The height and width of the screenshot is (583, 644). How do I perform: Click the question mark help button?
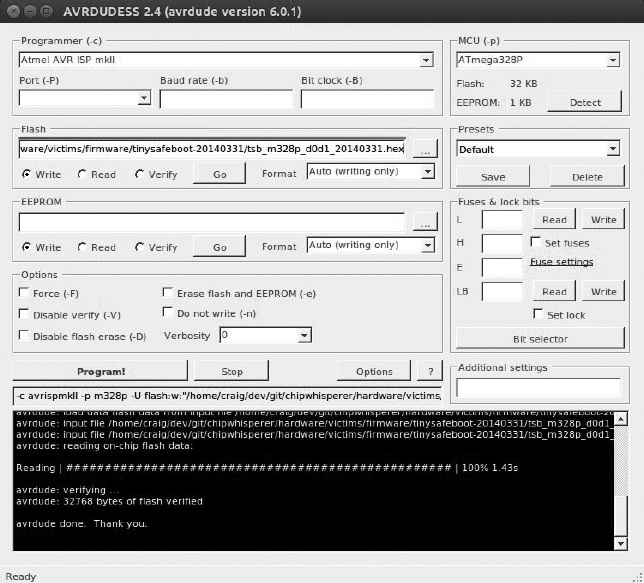[x=430, y=371]
